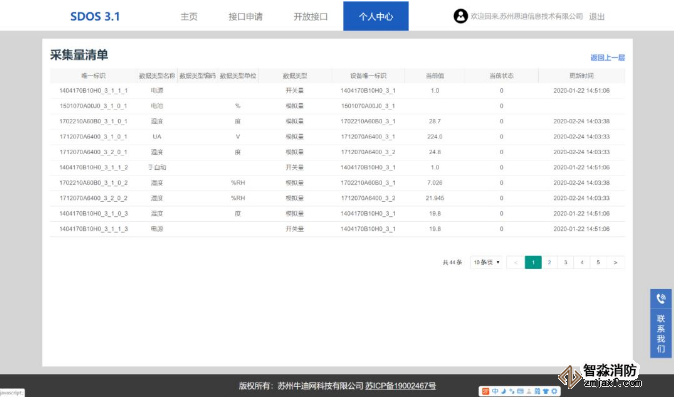Click device ID 1712070A6400_3_2 in %RH row
Image resolution: width=674 pixels, height=398 pixels.
368,198
